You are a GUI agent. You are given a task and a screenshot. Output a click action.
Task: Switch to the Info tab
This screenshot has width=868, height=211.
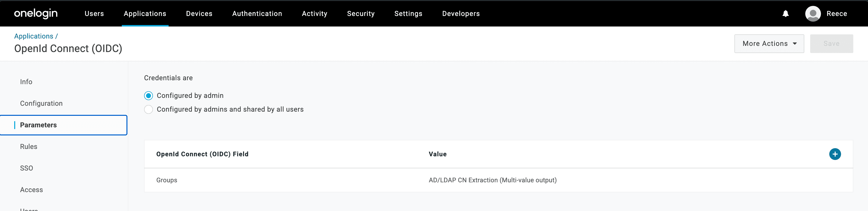pos(26,82)
